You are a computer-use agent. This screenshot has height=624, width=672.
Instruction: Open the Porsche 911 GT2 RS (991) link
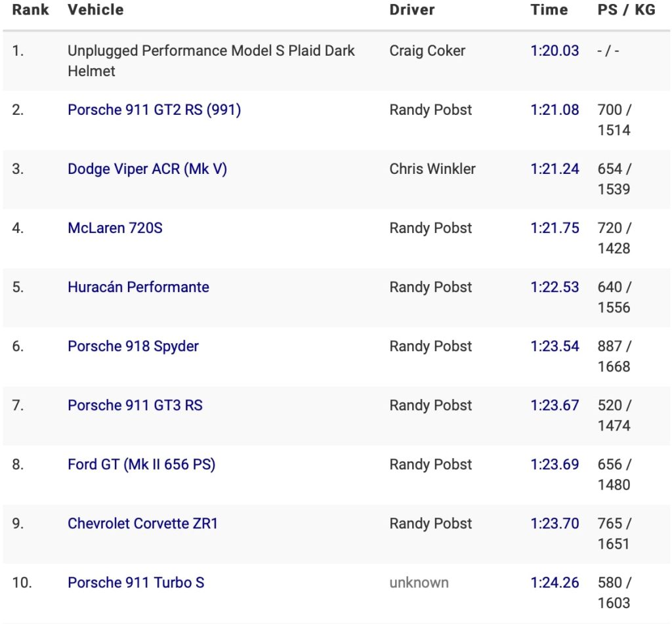pyautogui.click(x=154, y=110)
